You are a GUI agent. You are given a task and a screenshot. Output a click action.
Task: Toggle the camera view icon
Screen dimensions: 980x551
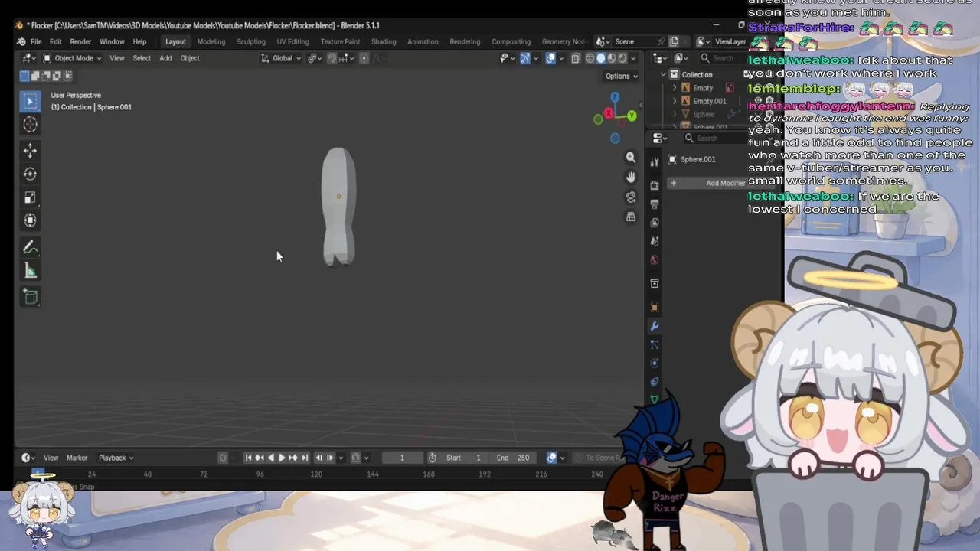(x=631, y=197)
